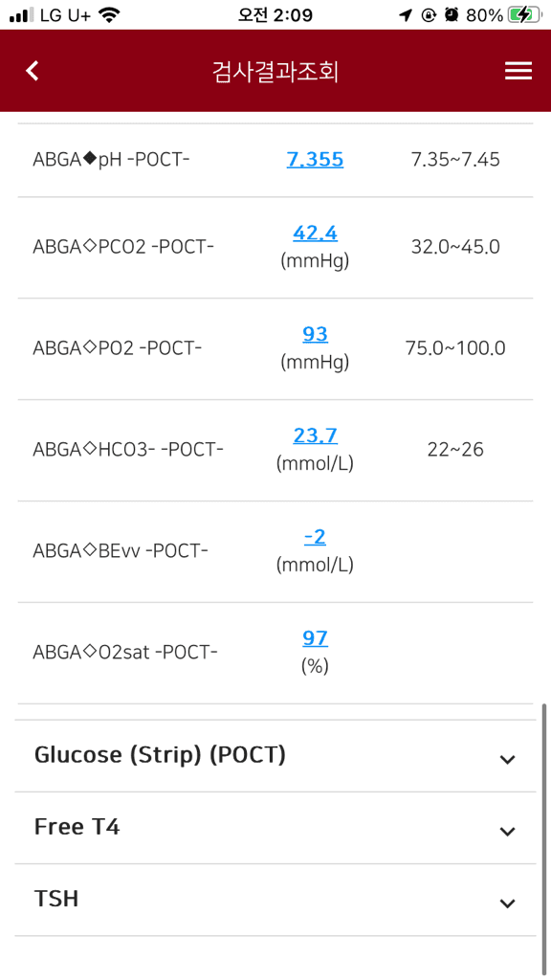This screenshot has height=980, width=551.
Task: Open the PO2 result value 93
Action: pyautogui.click(x=315, y=335)
